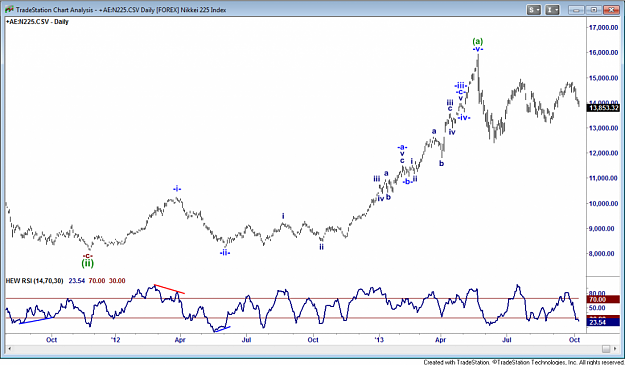This screenshot has height=365, width=625.
Task: Select the green '(ii)' wave label at the low
Action: pyautogui.click(x=87, y=263)
